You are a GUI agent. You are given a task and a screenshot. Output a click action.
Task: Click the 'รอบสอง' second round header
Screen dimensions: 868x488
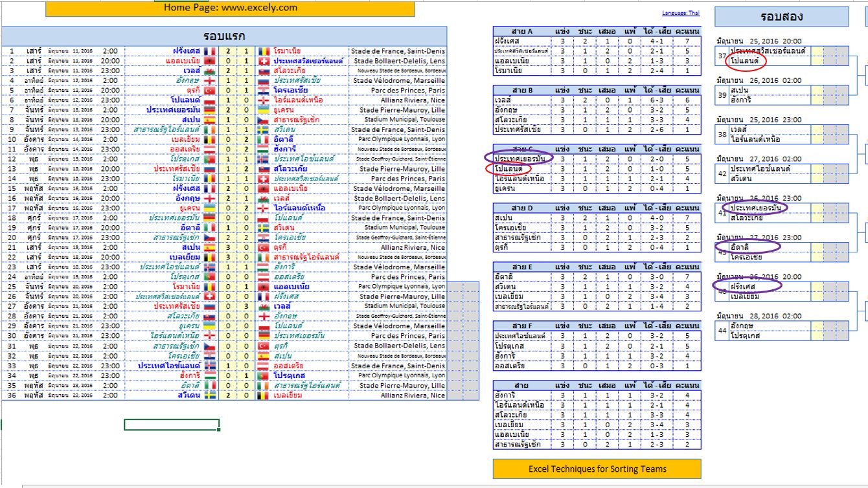[782, 17]
